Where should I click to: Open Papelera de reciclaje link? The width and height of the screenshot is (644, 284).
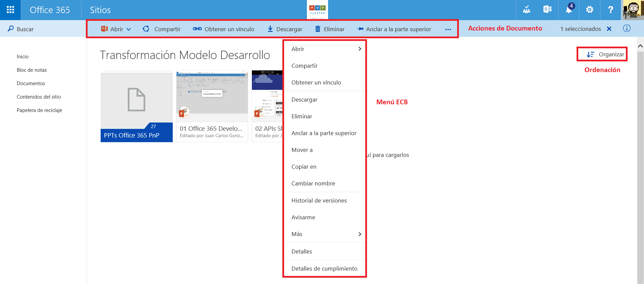[40, 110]
